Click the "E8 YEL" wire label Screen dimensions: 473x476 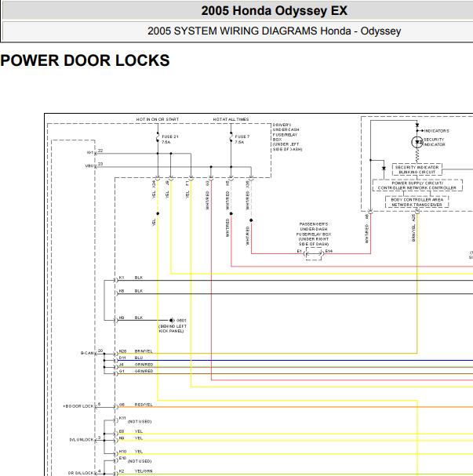point(130,431)
